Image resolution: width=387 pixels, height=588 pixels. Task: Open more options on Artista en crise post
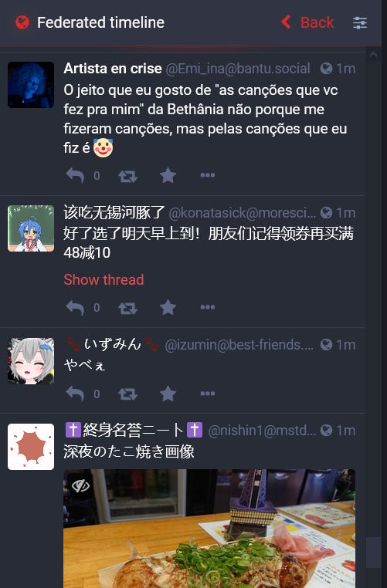point(208,175)
